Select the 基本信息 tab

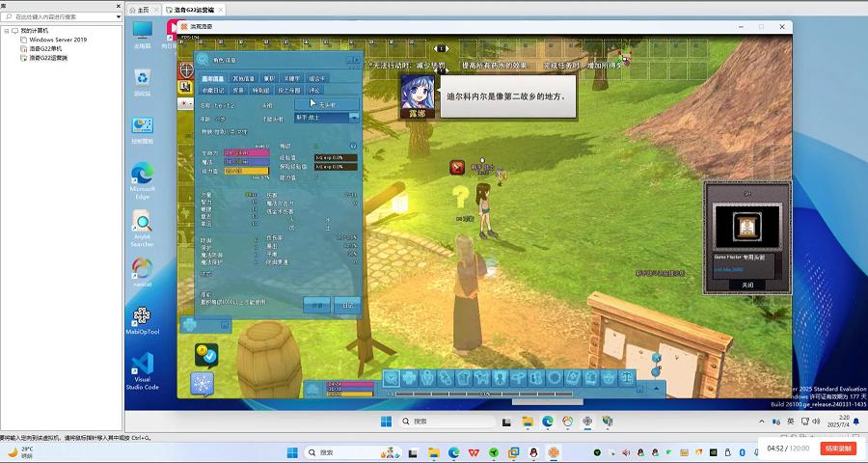[212, 79]
